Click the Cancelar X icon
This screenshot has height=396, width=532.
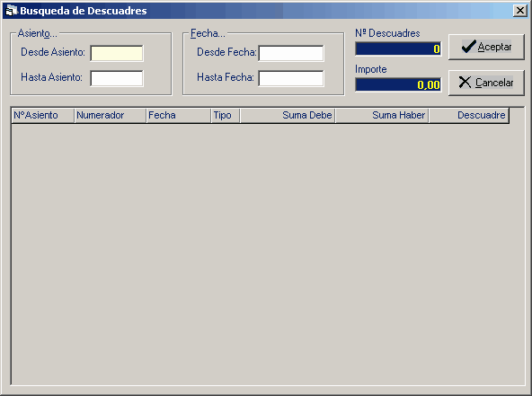[x=465, y=83]
